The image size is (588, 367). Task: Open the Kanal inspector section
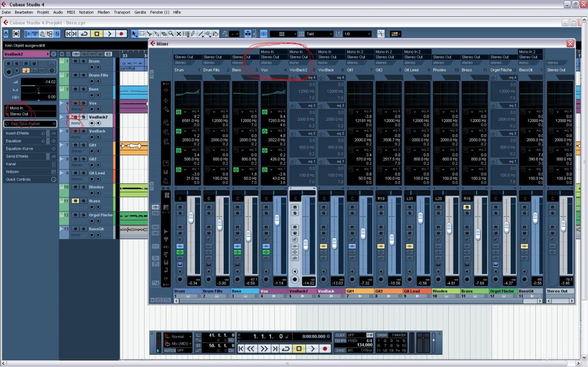[x=30, y=164]
